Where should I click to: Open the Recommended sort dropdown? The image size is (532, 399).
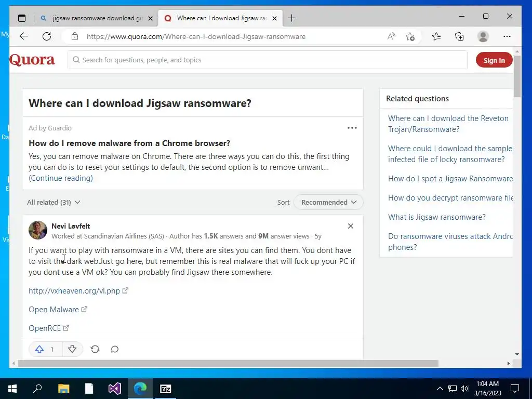click(x=328, y=202)
